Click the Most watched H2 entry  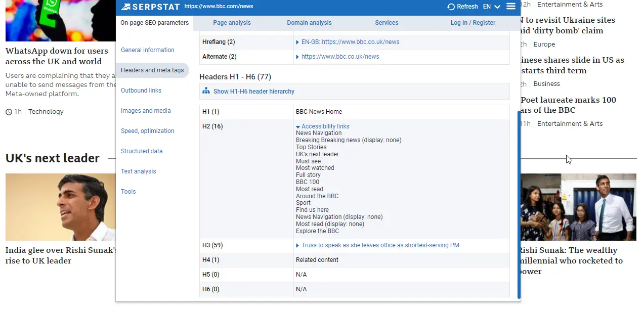315,168
